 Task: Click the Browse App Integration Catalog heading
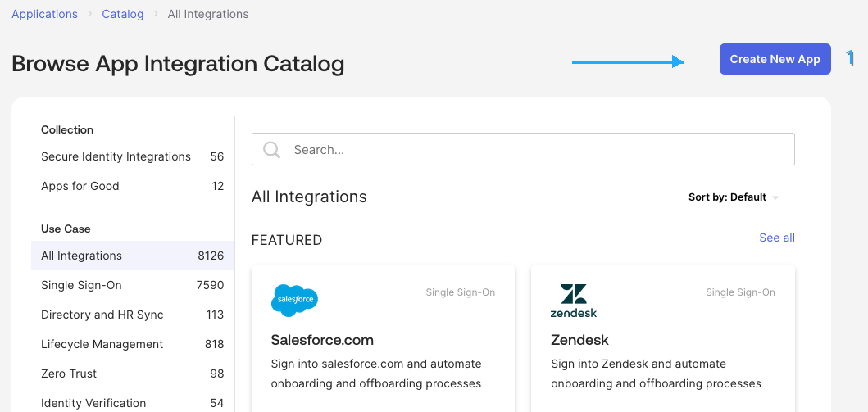[178, 64]
